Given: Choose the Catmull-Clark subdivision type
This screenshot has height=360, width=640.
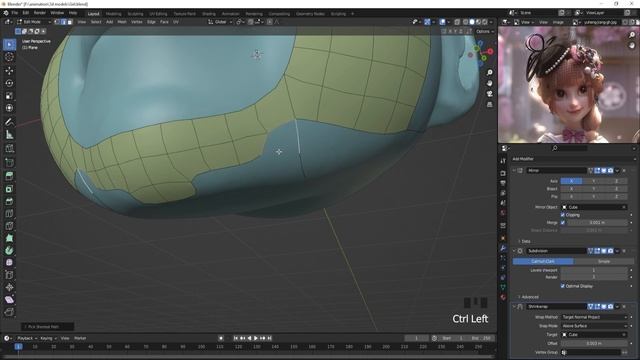Looking at the screenshot, I should pyautogui.click(x=543, y=261).
